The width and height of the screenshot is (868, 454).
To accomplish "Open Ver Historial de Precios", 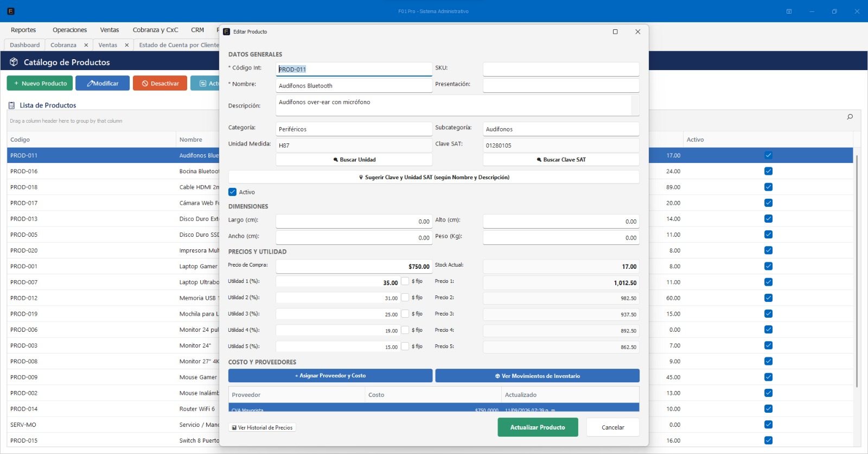I will pyautogui.click(x=262, y=427).
